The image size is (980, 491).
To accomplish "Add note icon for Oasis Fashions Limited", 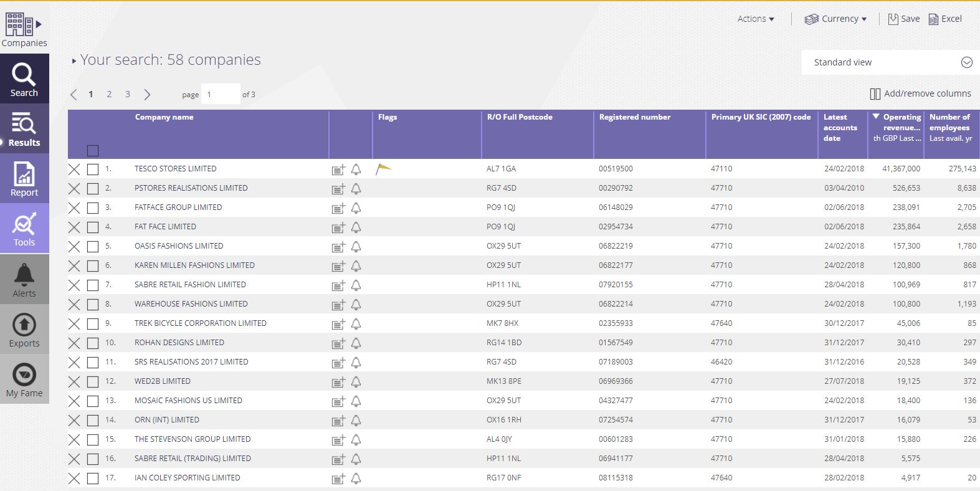I will pyautogui.click(x=338, y=247).
